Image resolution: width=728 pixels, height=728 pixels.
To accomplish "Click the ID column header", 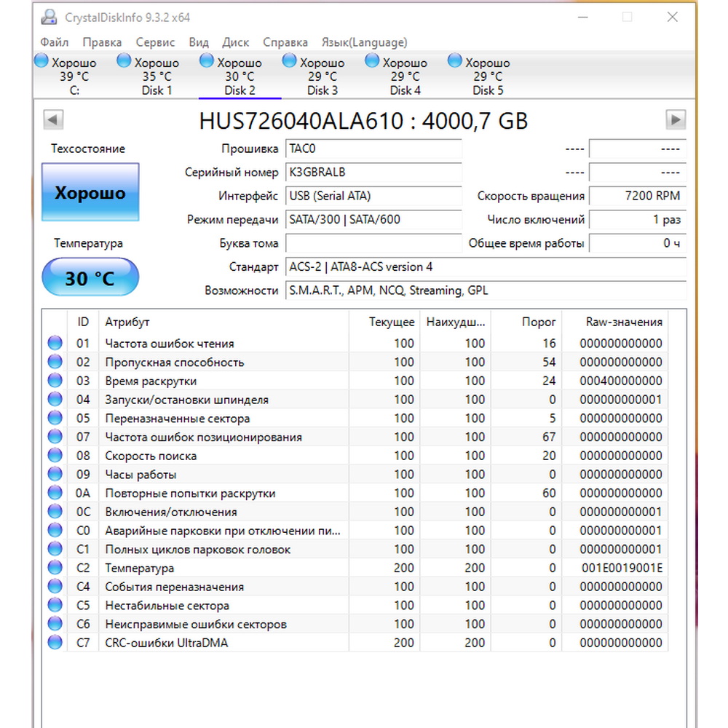I will click(x=83, y=322).
